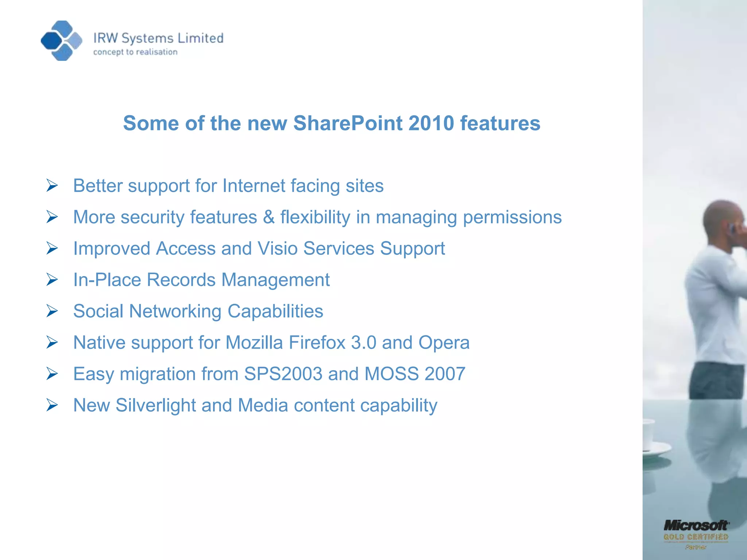Click the Mozilla Firefox 3.0 and Opera line
Screen dimensions: 747x560
click(271, 343)
